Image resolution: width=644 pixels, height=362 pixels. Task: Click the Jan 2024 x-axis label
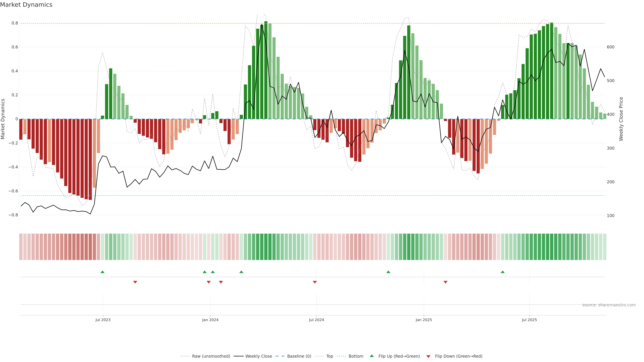210,320
